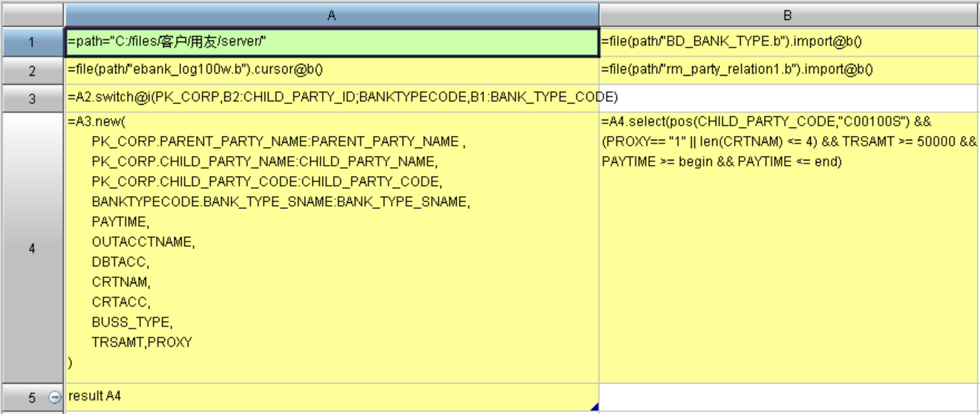Select cell A4 containing A3.new expression

[x=332, y=248]
